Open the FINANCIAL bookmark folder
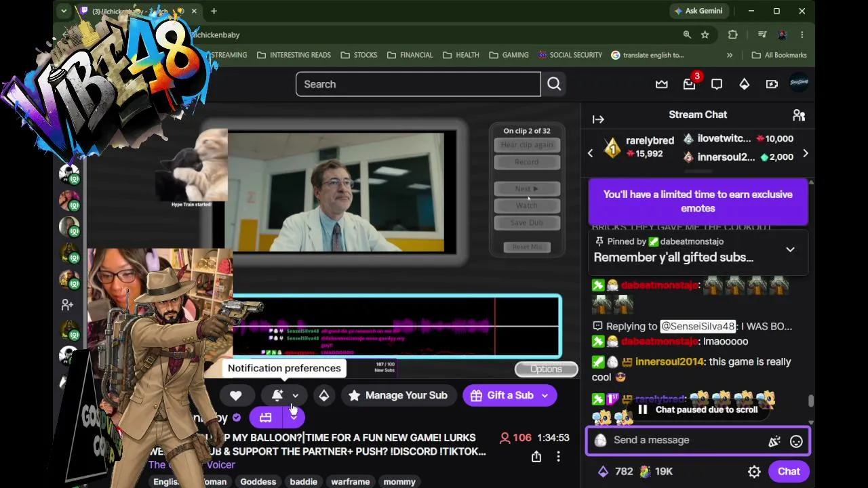The image size is (868, 488). click(410, 55)
